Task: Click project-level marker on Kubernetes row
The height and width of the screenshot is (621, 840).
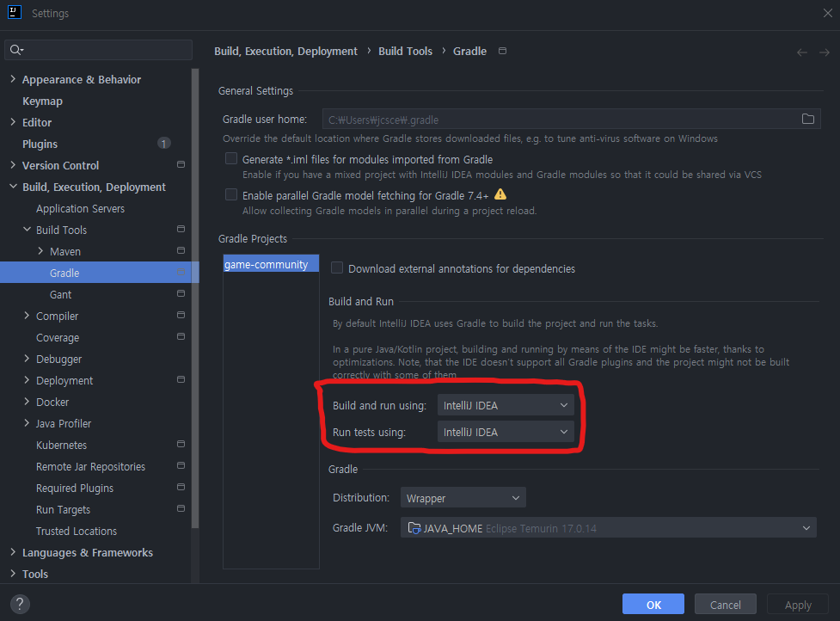Action: coord(181,444)
